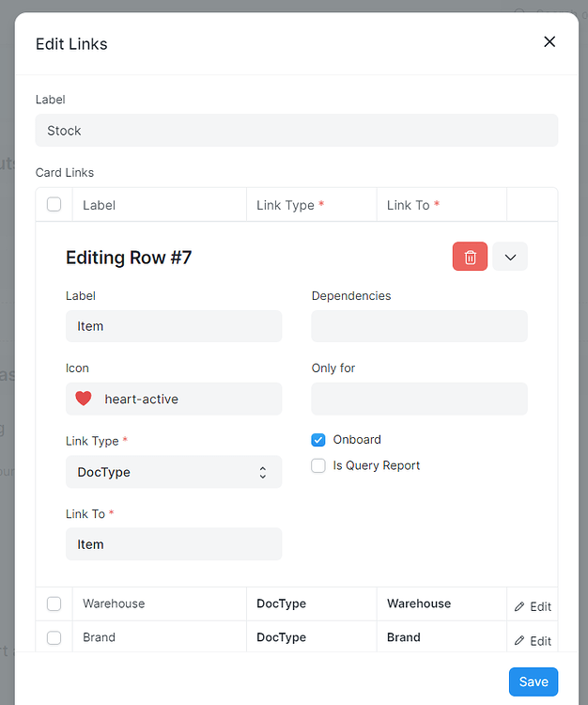Click the Onboard checkbox label text

[x=357, y=439]
